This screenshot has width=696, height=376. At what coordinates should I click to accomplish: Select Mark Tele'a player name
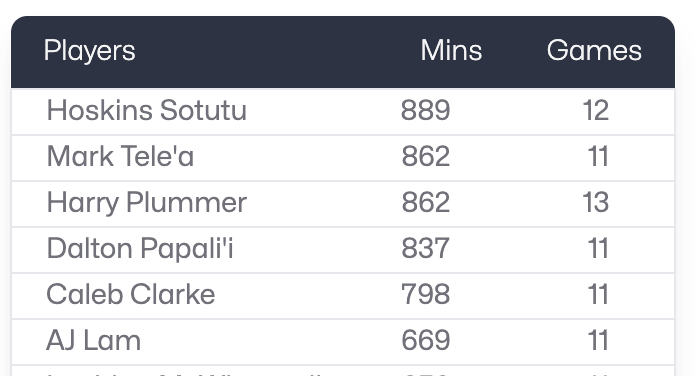click(120, 156)
